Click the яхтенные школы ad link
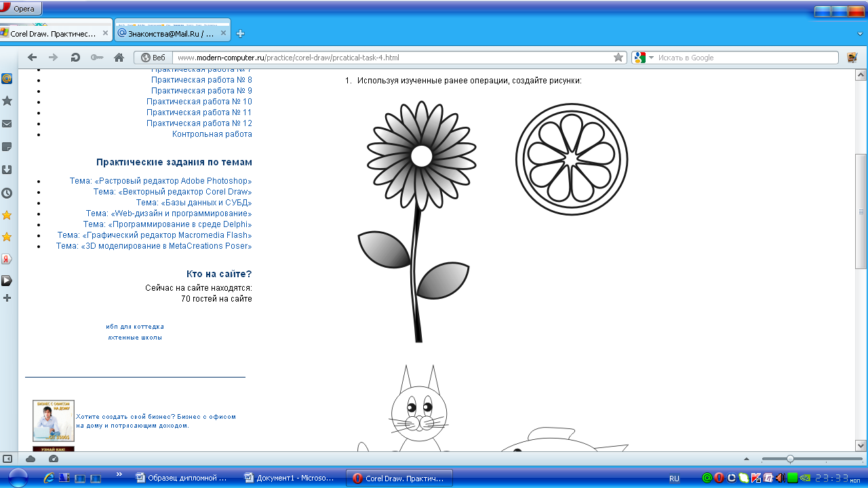Screen dimensions: 868x488 tap(135, 338)
